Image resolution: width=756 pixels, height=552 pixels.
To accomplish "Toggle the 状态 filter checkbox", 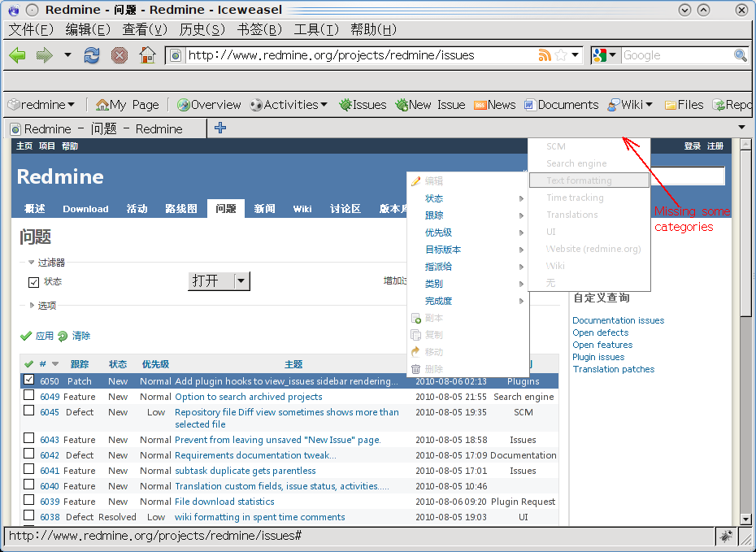I will [x=33, y=282].
